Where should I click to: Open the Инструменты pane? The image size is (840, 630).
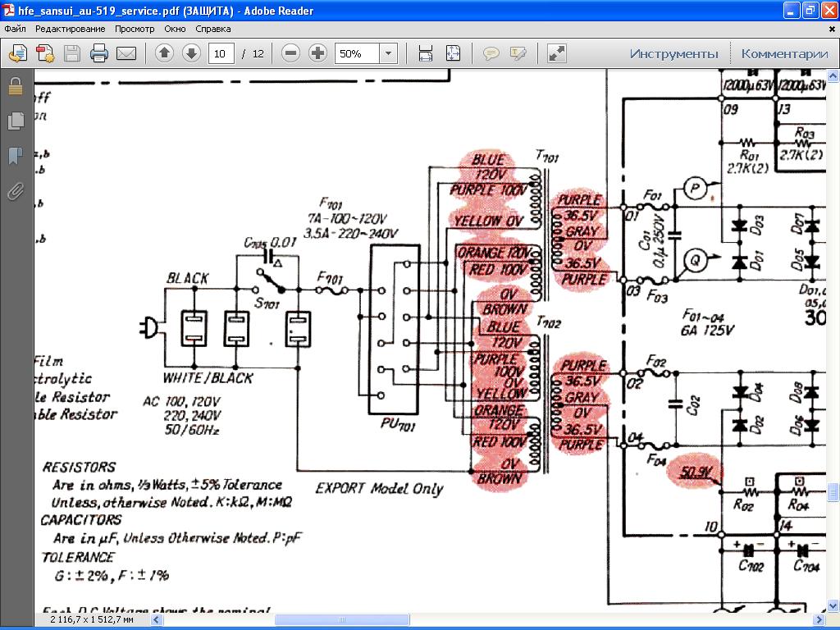(673, 54)
